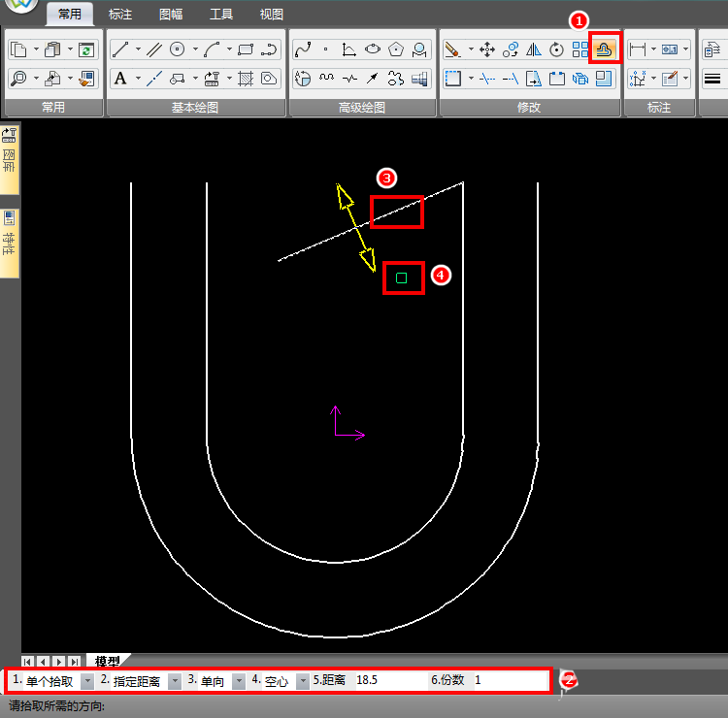Select the Circle drawing tool

pyautogui.click(x=177, y=49)
